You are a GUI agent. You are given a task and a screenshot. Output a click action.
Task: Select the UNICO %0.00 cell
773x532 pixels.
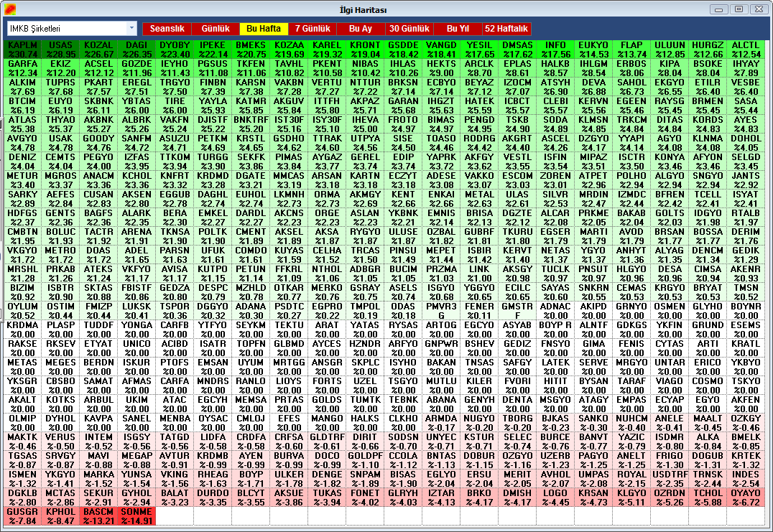136,349
